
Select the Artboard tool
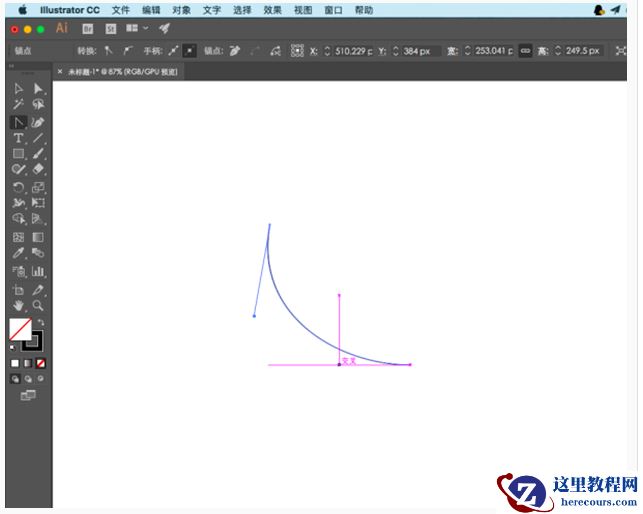point(18,290)
